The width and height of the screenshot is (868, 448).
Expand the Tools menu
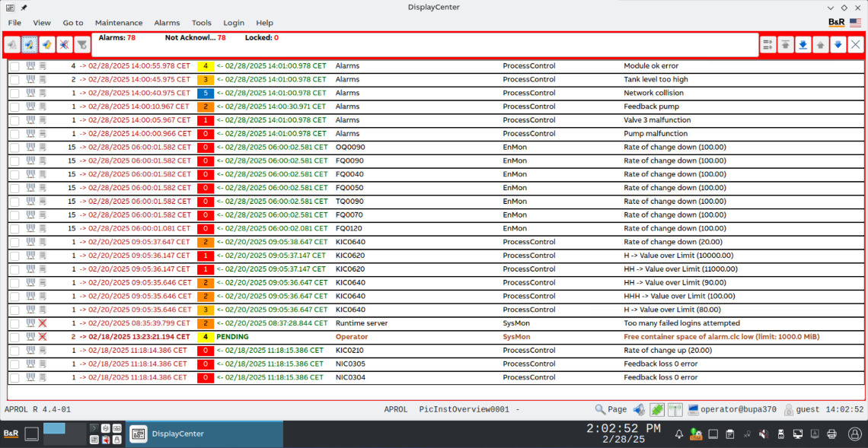tap(202, 23)
